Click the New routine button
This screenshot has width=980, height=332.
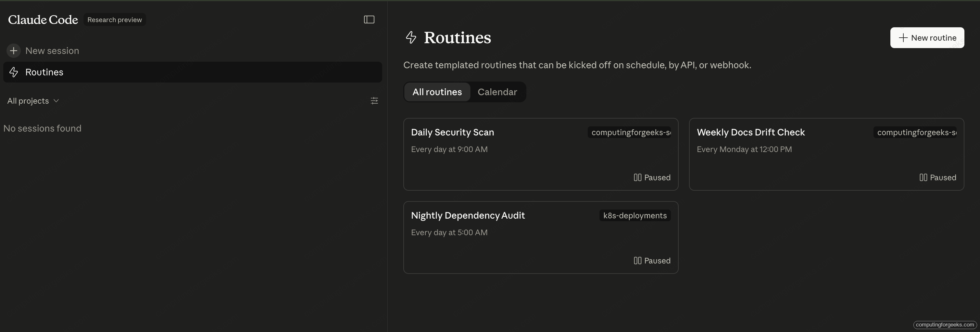tap(927, 38)
